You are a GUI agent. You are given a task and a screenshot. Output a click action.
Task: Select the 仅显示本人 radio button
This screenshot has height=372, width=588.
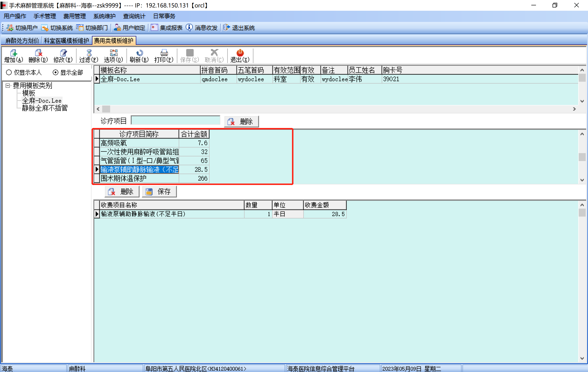(x=9, y=72)
